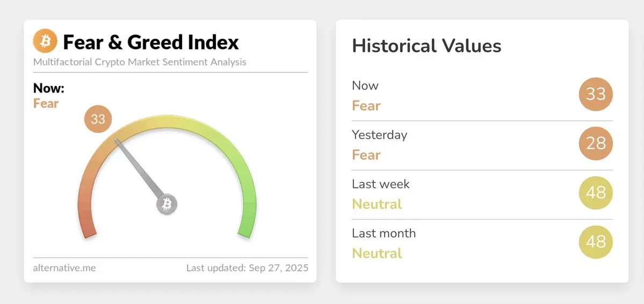Click the orange 33 bubble above the gauge
This screenshot has height=304, width=644.
point(98,120)
